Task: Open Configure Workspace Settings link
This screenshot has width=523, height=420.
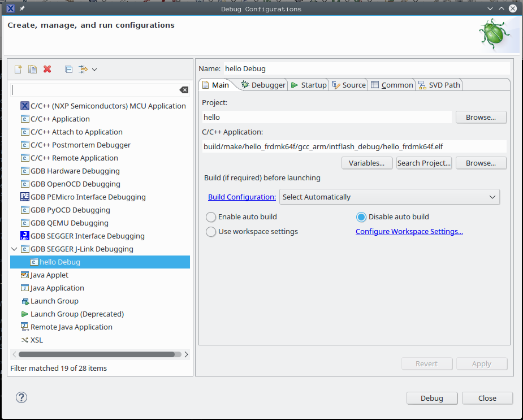Action: (x=409, y=231)
